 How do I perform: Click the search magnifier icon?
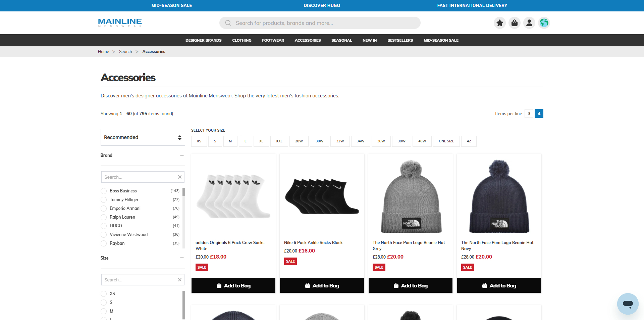click(x=228, y=23)
